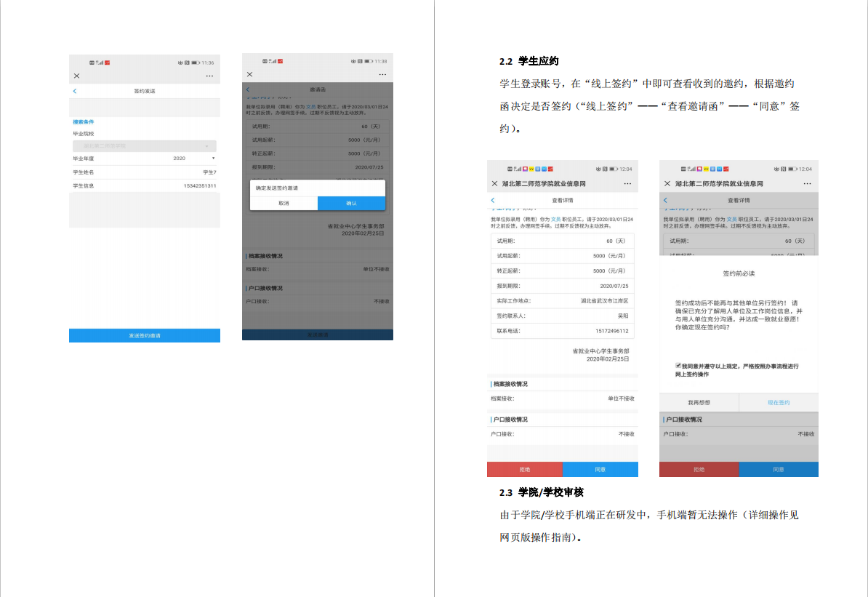Tap the bright red 拒绝 button
This screenshot has height=597, width=868.
pyautogui.click(x=525, y=469)
